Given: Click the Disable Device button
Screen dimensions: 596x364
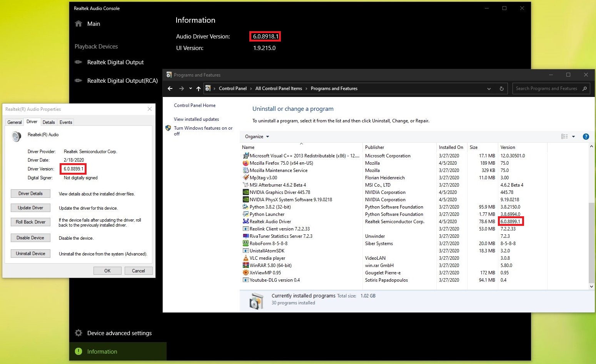Looking at the screenshot, I should (30, 238).
